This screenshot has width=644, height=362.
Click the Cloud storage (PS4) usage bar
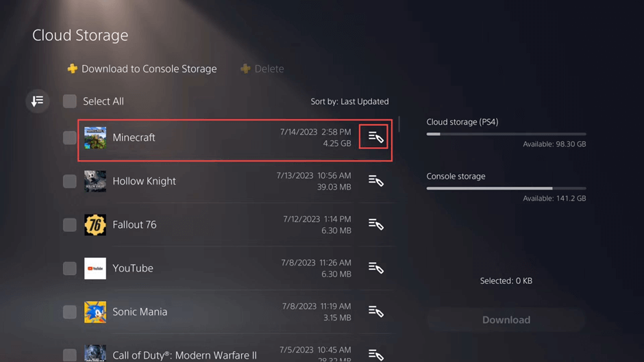506,134
